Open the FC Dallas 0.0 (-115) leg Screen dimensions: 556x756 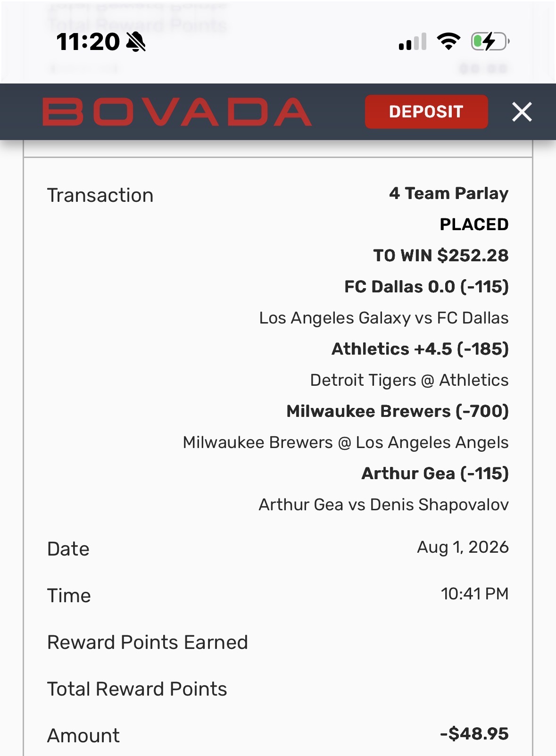click(x=426, y=287)
